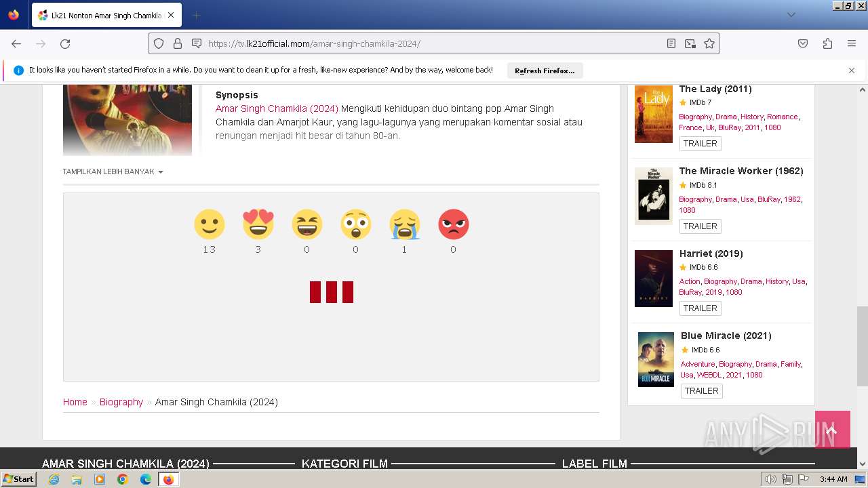Image resolution: width=868 pixels, height=488 pixels.
Task: Click Romance tag under The Lady
Action: [x=782, y=117]
